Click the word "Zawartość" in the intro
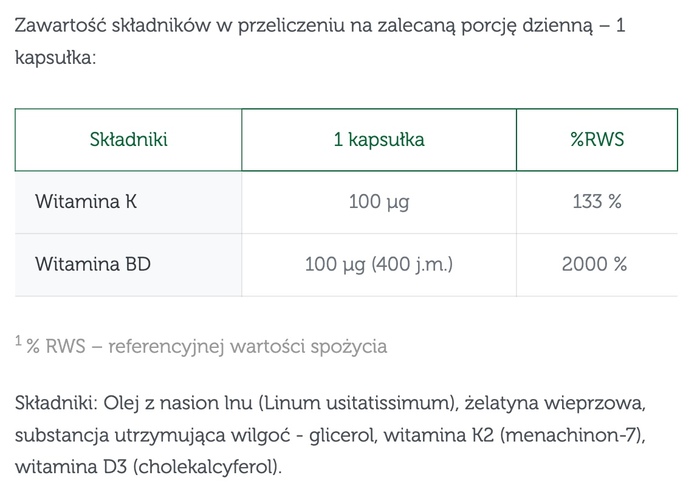The image size is (700, 489). coord(61,23)
